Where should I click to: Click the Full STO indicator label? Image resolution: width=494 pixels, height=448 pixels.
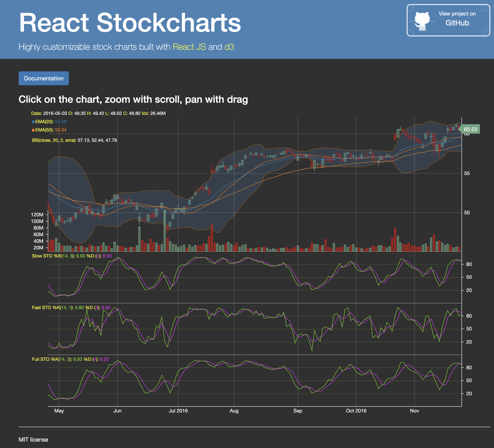(41, 359)
